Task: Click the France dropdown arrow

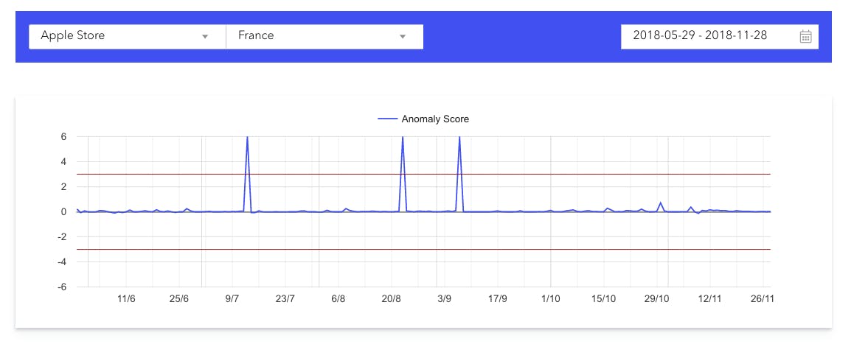Action: pos(403,37)
